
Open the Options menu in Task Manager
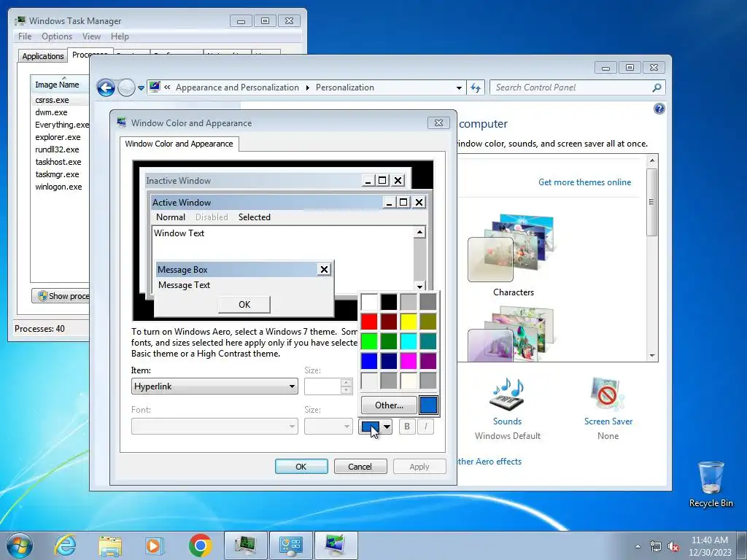tap(57, 36)
